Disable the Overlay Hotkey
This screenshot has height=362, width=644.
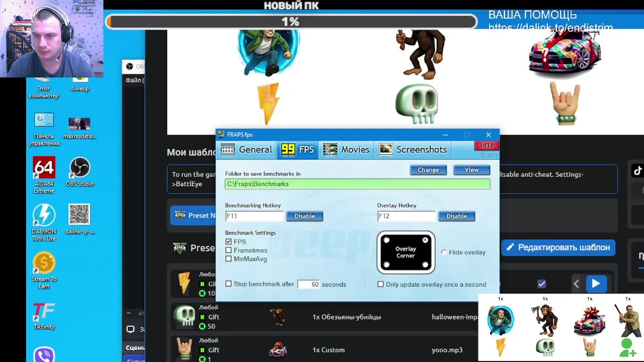pos(456,216)
